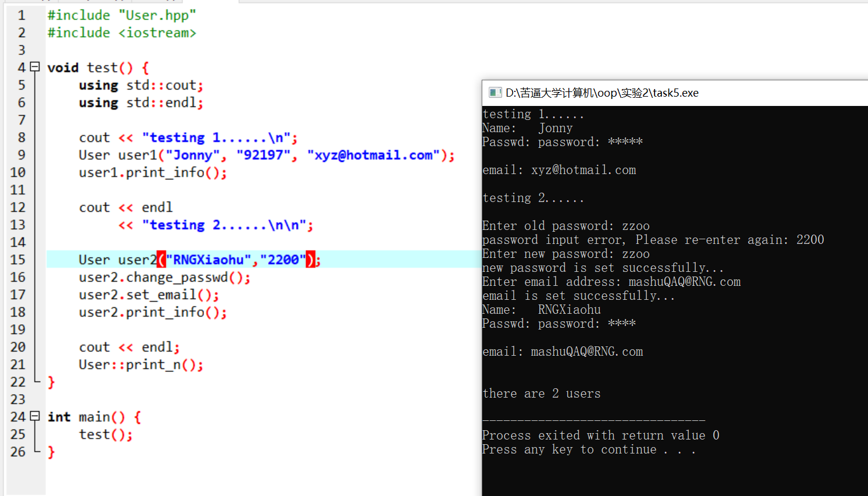Click console line 'Name: Jonny'
Viewport: 868px width, 496px height.
(528, 128)
